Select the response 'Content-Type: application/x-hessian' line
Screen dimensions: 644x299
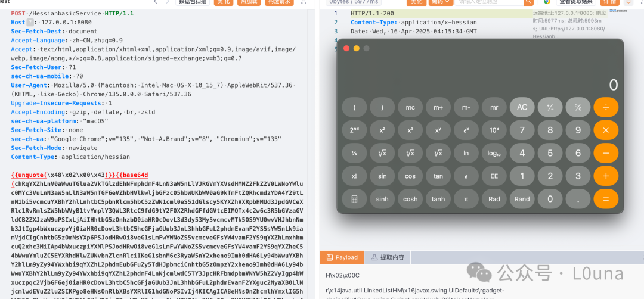point(414,22)
